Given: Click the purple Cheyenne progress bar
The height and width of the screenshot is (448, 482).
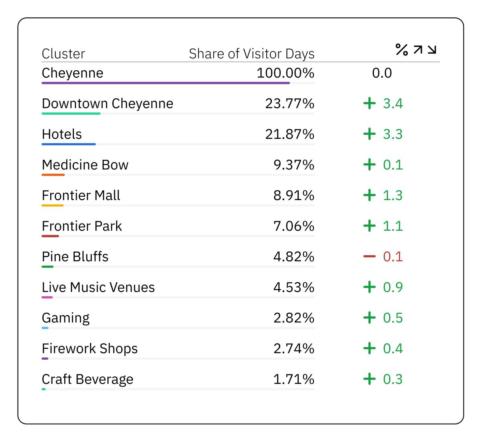Looking at the screenshot, I should [165, 83].
